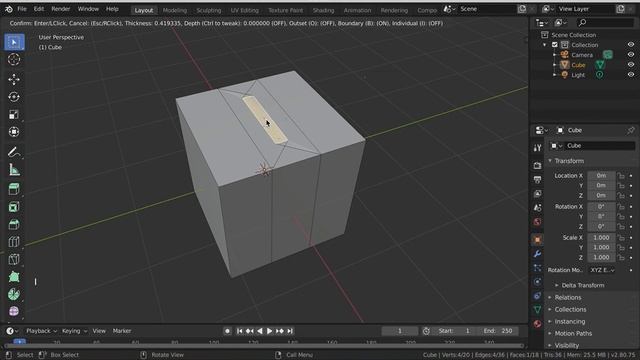Activate the 3D Cursor tool
This screenshot has width=640, height=360.
pyautogui.click(x=14, y=60)
